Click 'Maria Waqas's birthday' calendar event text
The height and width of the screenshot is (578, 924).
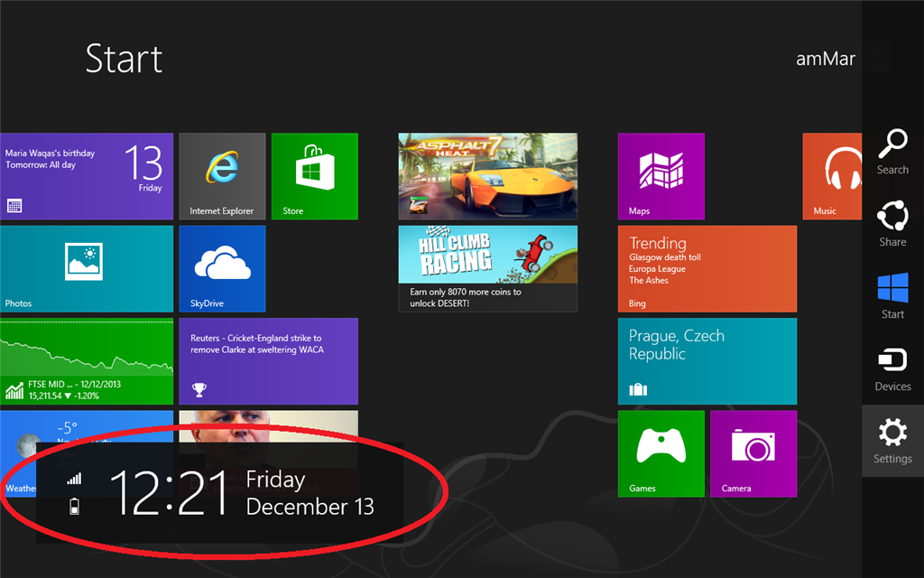click(51, 153)
